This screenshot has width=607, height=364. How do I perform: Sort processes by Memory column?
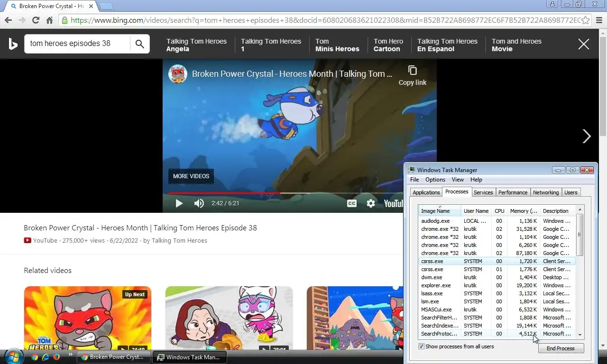pyautogui.click(x=524, y=211)
